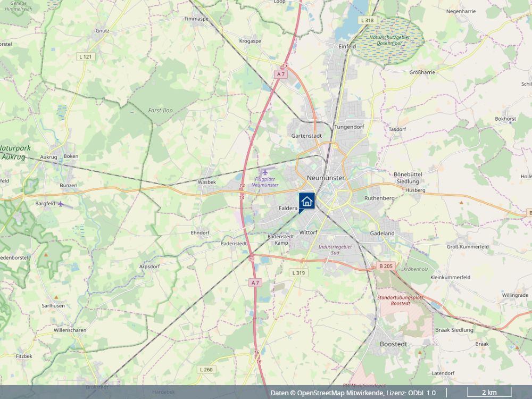This screenshot has width=532, height=399.
Task: Click the Standortübungsplatz Boostedt label
Action: 401,300
